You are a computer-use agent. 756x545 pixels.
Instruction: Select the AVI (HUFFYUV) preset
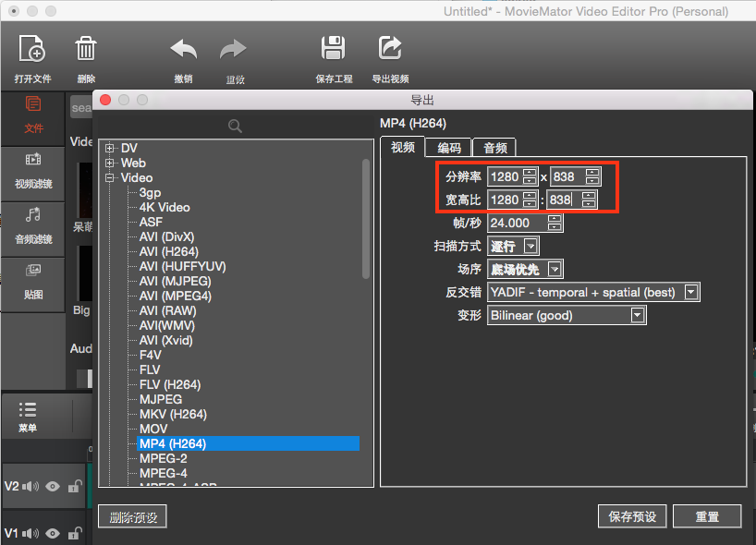tap(182, 266)
